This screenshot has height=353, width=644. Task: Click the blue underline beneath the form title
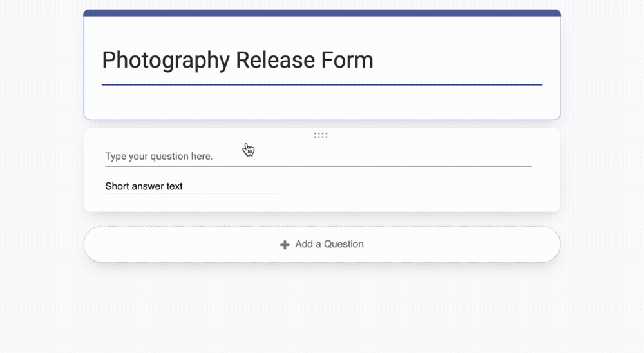pos(322,84)
